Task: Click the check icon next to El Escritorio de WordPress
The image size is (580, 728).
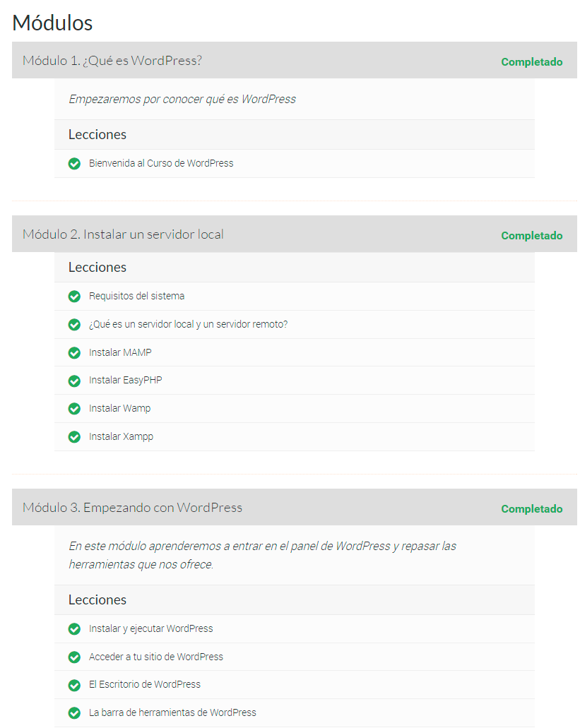Action: (74, 685)
